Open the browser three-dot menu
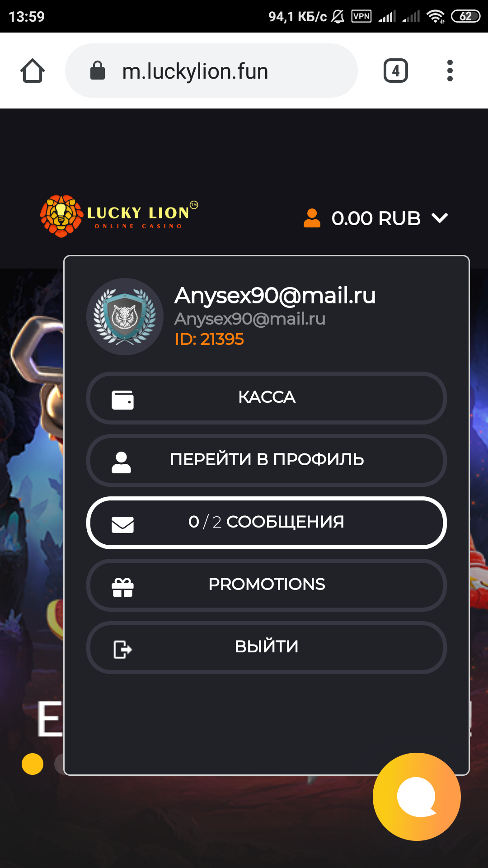 click(450, 71)
